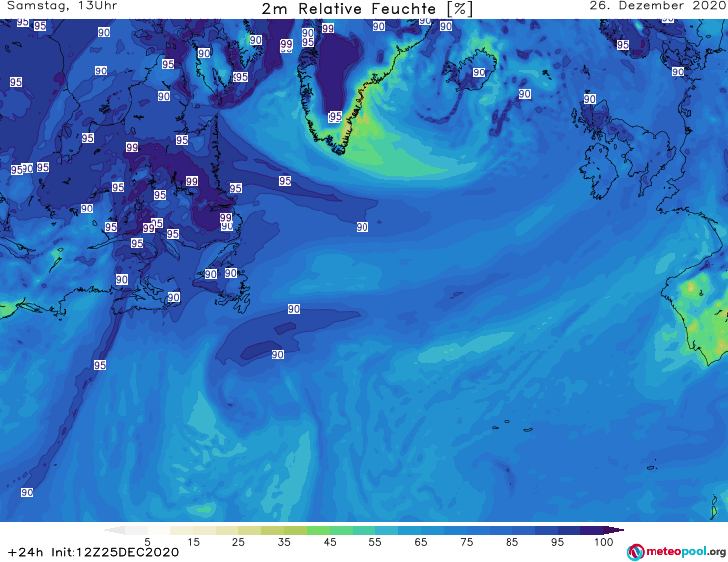Click the bright green swatch in the legend
This screenshot has width=728, height=562.
click(x=318, y=530)
